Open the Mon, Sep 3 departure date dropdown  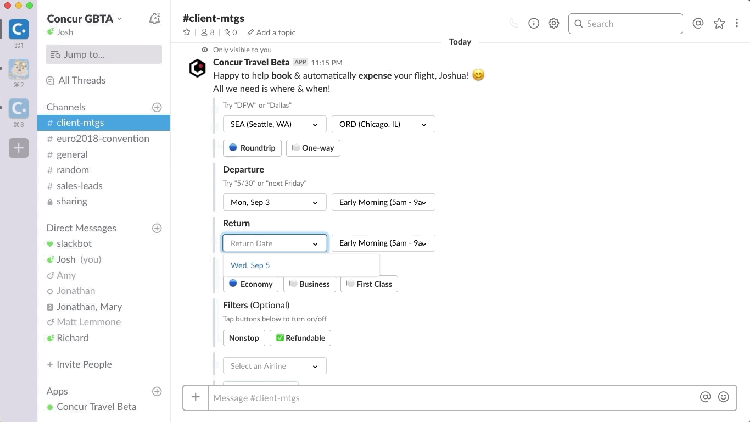coord(275,202)
